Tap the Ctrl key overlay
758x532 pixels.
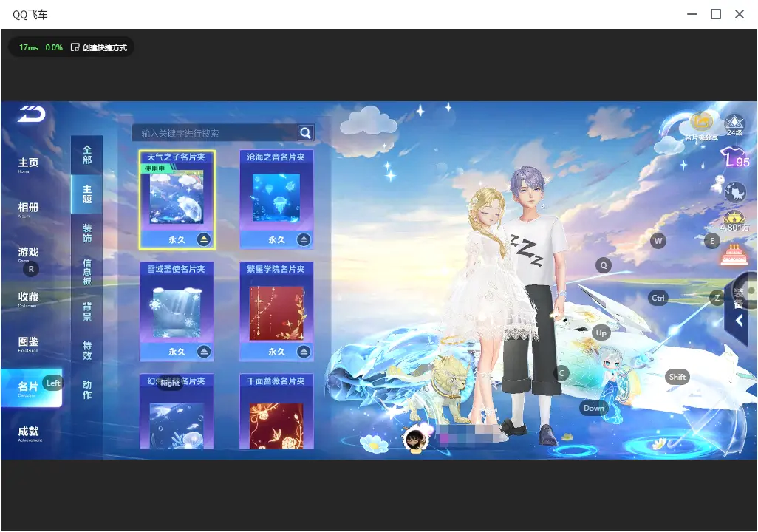658,298
